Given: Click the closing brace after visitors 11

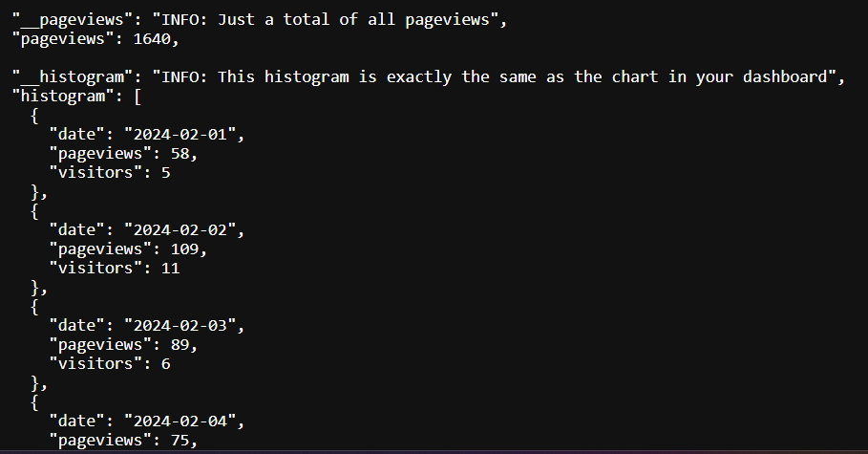Looking at the screenshot, I should (35, 288).
